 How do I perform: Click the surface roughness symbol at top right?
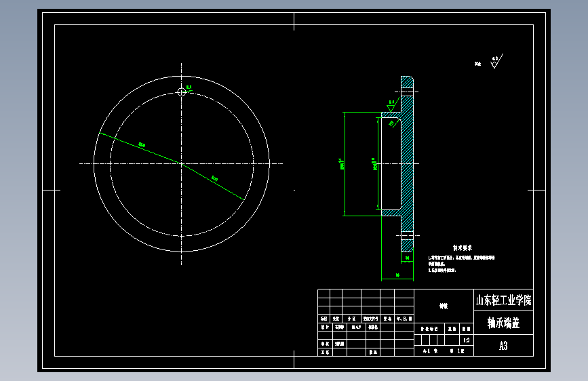tap(496, 62)
